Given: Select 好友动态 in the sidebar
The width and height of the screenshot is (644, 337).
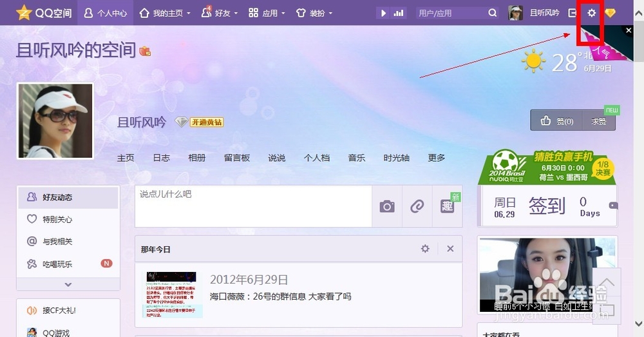Looking at the screenshot, I should tap(68, 197).
